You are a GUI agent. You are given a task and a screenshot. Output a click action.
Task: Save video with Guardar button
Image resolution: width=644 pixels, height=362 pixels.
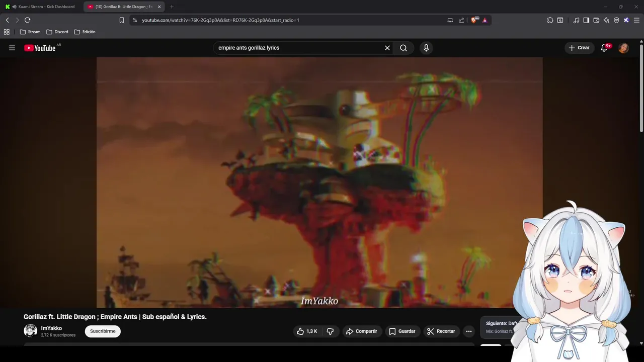403,331
